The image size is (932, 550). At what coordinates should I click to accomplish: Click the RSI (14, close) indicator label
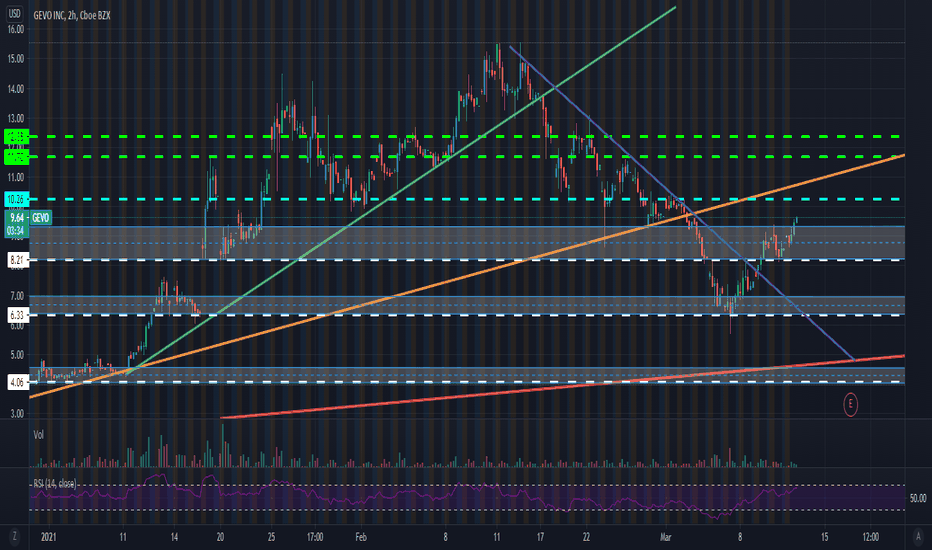click(x=55, y=484)
